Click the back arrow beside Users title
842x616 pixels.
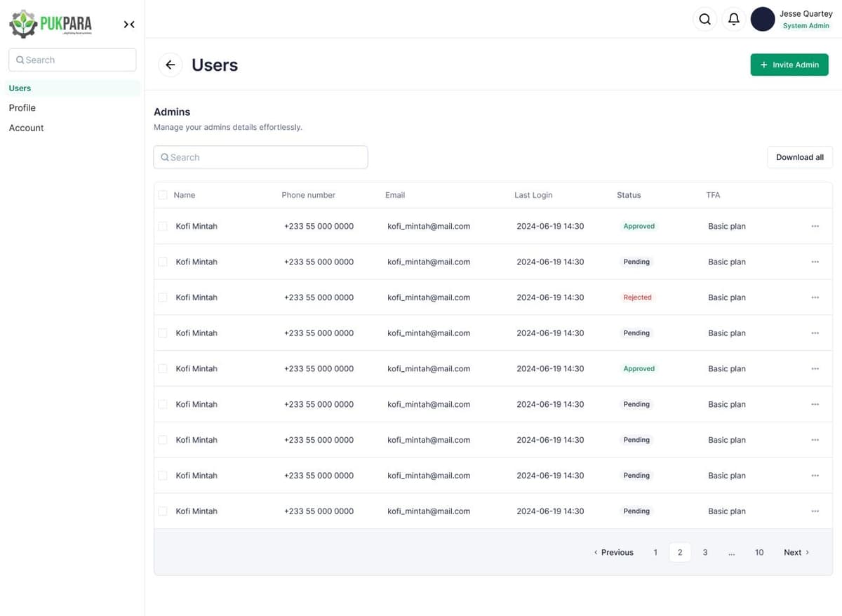pyautogui.click(x=170, y=65)
